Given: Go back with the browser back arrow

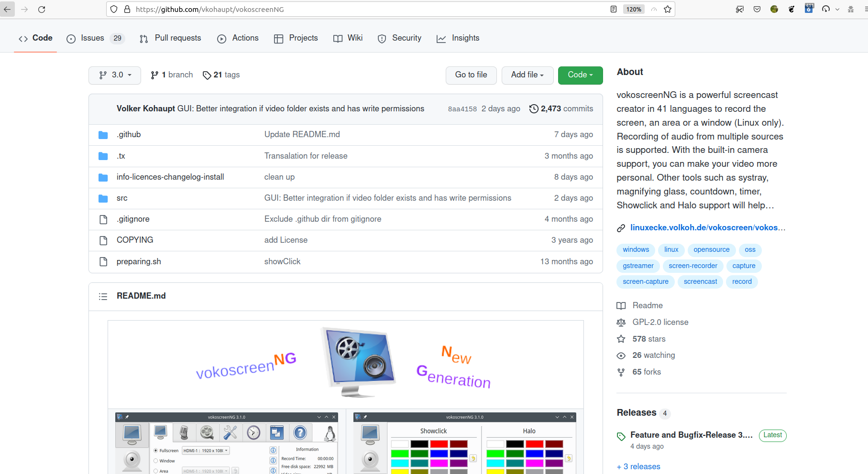Looking at the screenshot, I should [7, 9].
